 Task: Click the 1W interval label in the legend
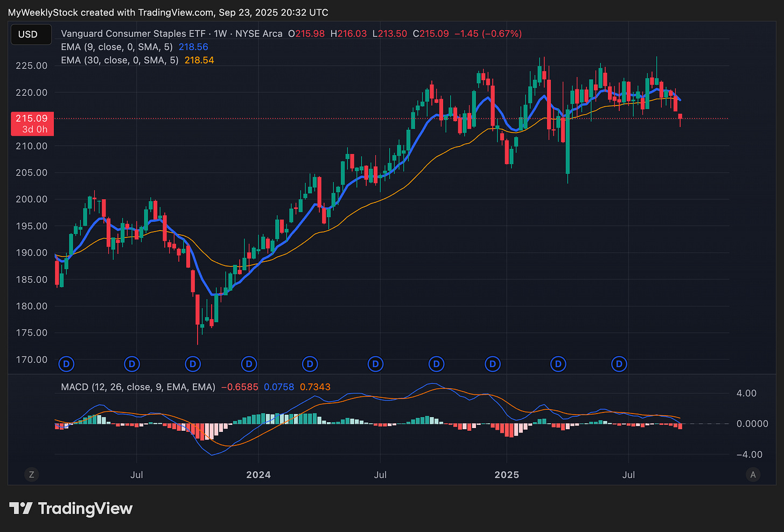point(220,33)
